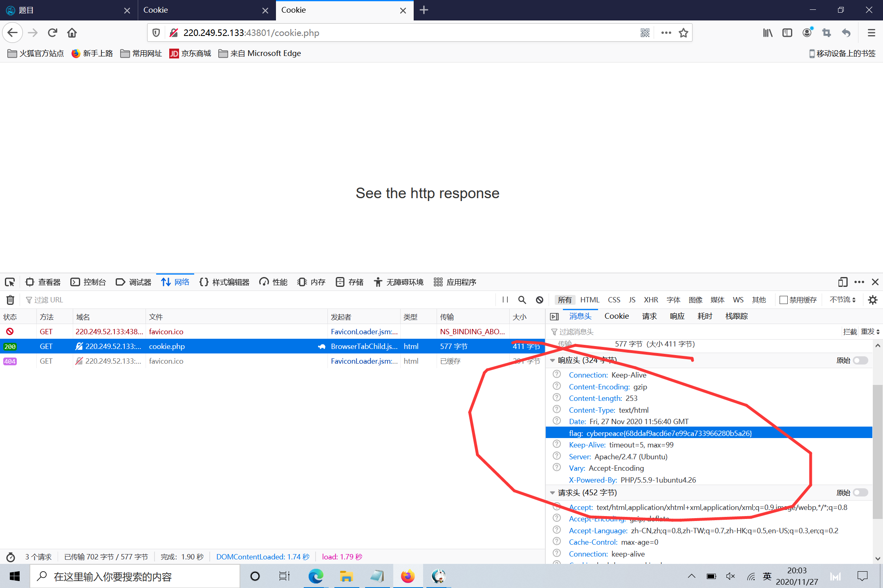This screenshot has width=883, height=588.
Task: Open network settings gear icon
Action: 873,300
